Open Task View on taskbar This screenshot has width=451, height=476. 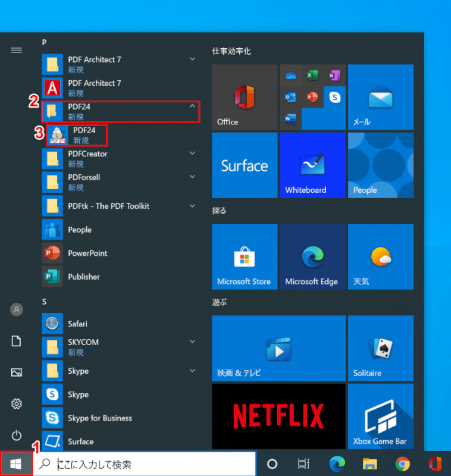(303, 464)
